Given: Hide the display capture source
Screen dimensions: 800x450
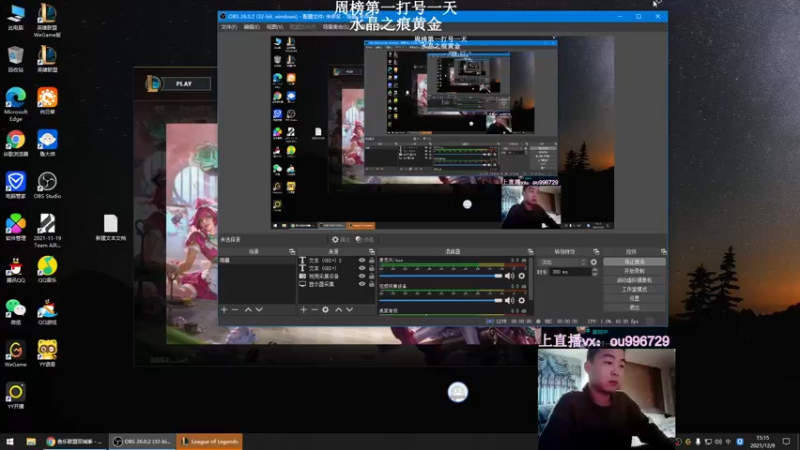Looking at the screenshot, I should 362,284.
